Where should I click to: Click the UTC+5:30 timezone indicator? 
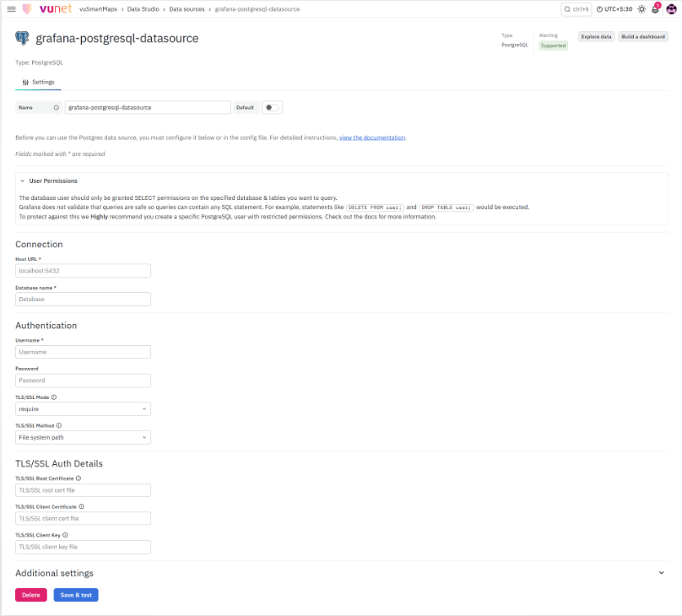614,9
